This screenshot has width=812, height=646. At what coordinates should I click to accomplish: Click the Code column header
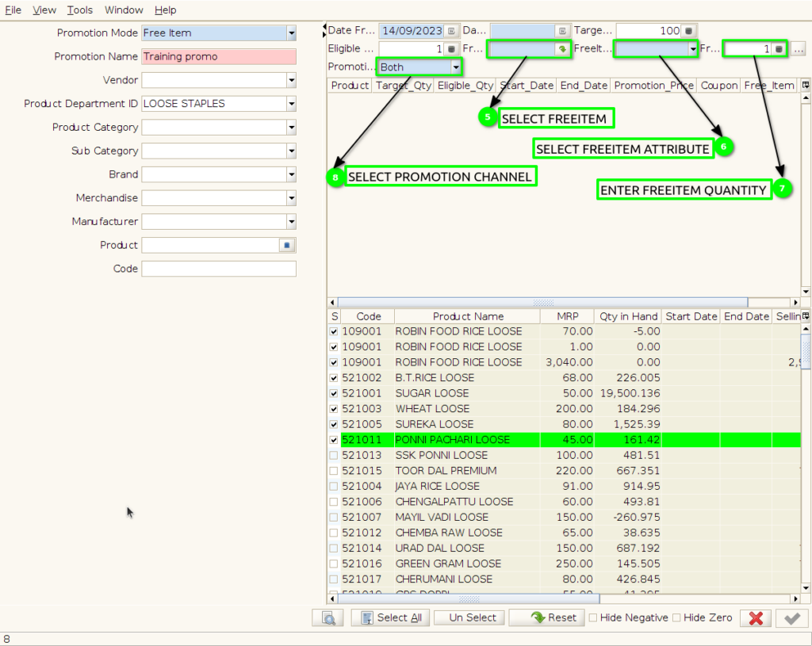pyautogui.click(x=368, y=316)
